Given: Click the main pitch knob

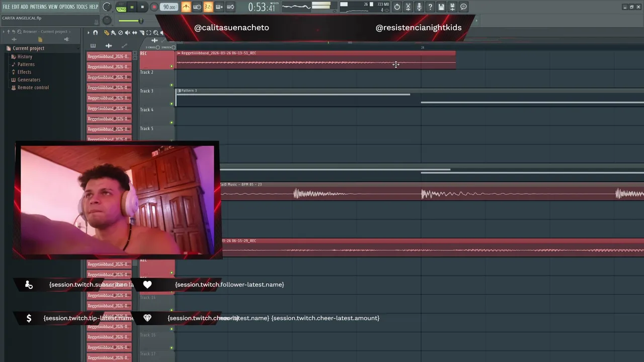Looking at the screenshot, I should pyautogui.click(x=107, y=7).
